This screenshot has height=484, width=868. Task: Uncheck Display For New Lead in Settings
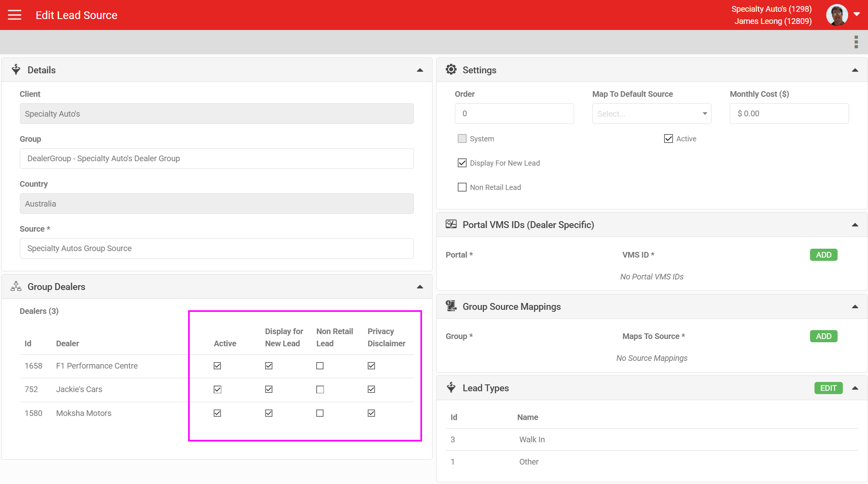pos(462,163)
